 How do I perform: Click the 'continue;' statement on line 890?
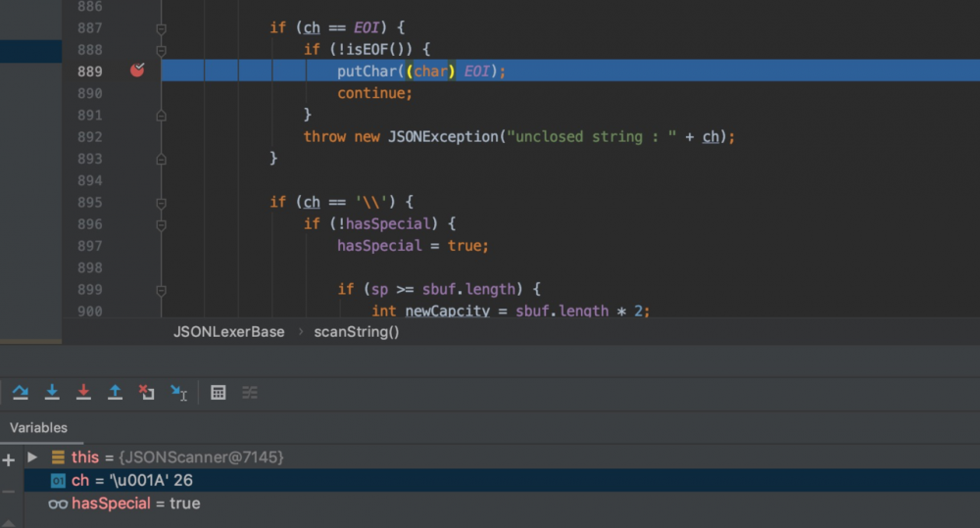pyautogui.click(x=375, y=93)
